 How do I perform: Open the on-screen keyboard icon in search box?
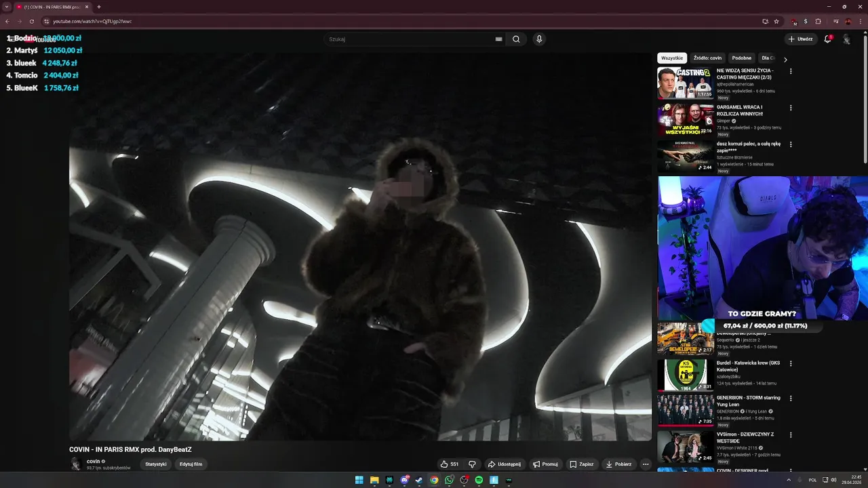coord(498,39)
